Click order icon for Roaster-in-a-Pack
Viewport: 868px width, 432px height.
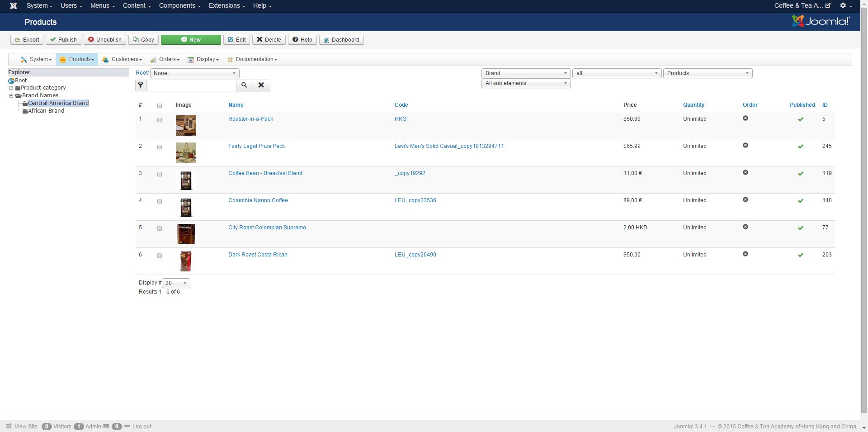coord(745,119)
